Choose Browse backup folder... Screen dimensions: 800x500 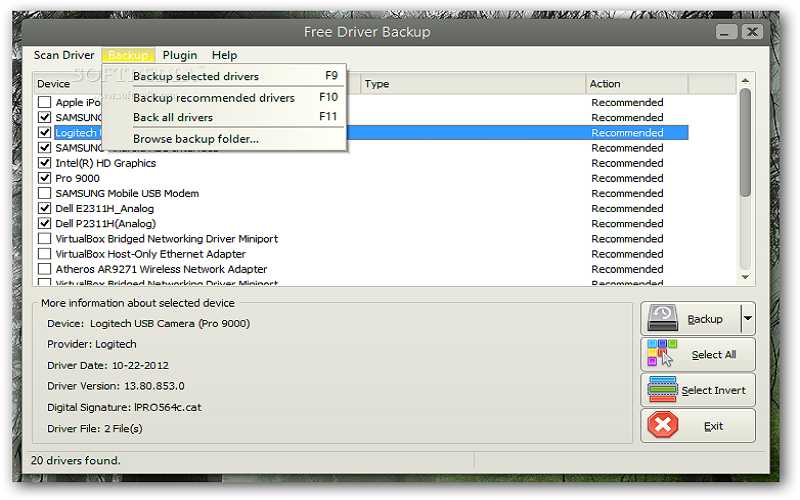(x=224, y=139)
